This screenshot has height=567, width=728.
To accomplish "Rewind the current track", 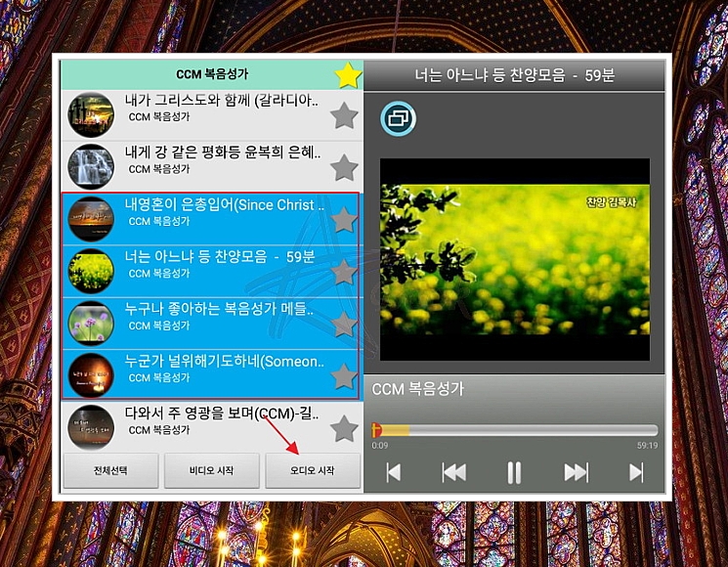I will point(454,473).
